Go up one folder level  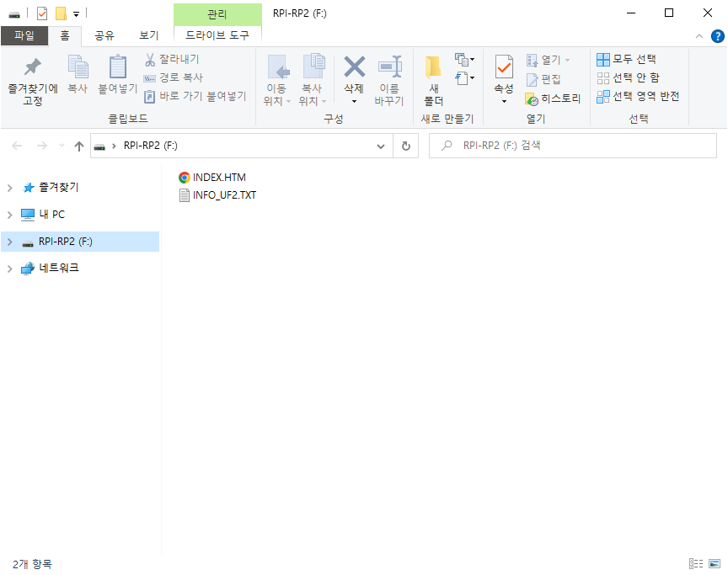tap(79, 146)
